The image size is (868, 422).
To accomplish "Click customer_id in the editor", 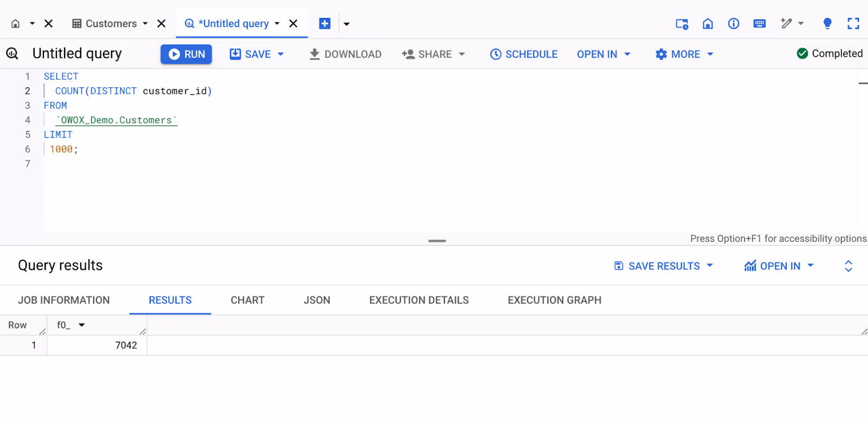I will [175, 91].
